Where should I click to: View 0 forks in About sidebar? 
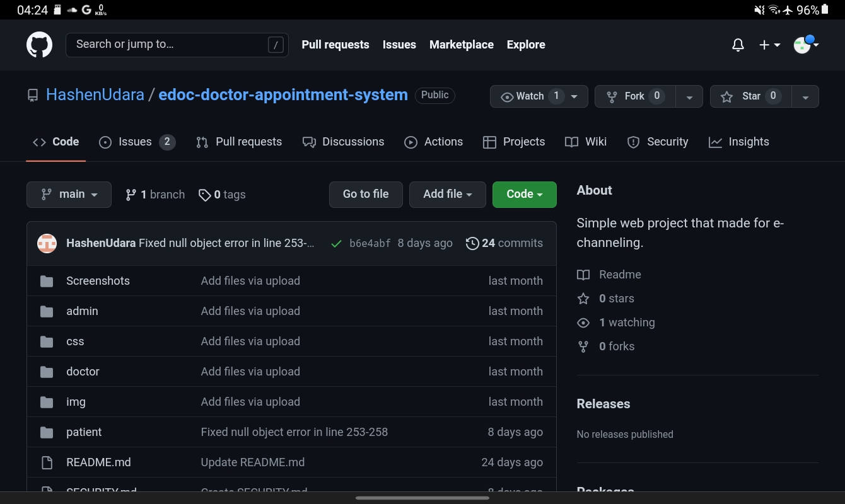[605, 346]
